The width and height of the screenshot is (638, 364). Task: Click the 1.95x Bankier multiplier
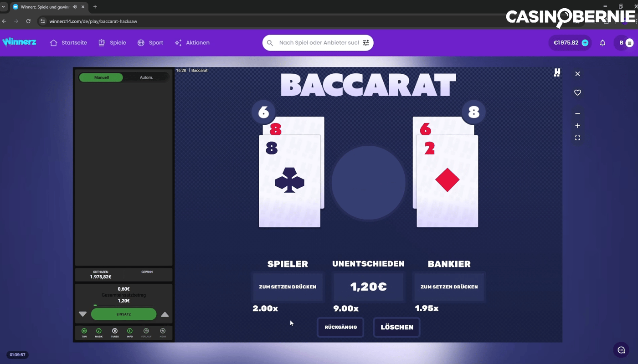click(427, 308)
